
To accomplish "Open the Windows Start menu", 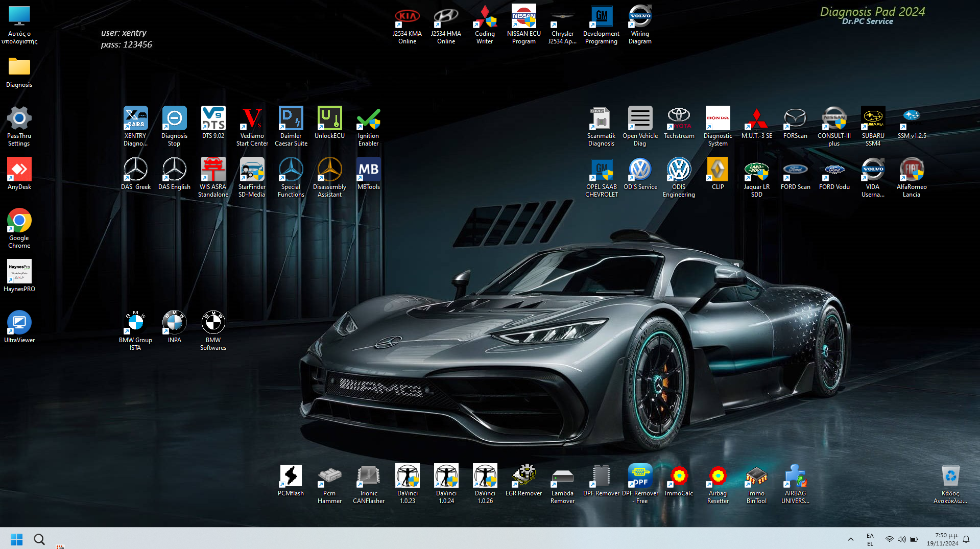I will click(x=16, y=539).
